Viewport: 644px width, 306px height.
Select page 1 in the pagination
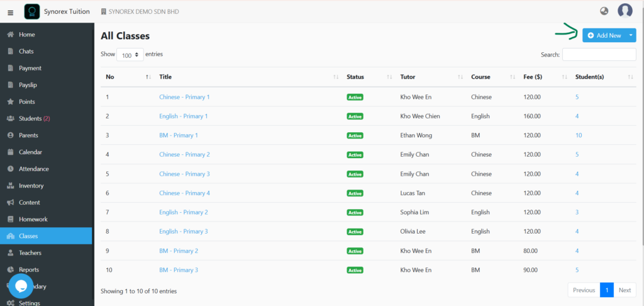607,290
